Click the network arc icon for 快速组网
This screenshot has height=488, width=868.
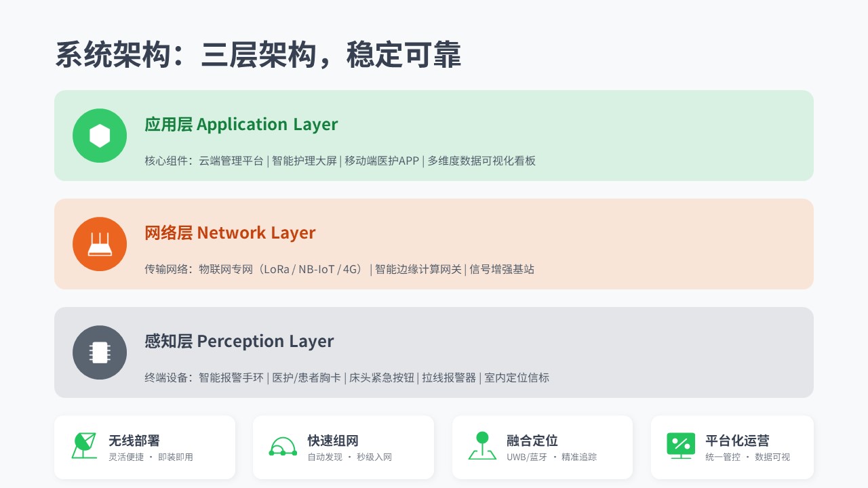[283, 446]
